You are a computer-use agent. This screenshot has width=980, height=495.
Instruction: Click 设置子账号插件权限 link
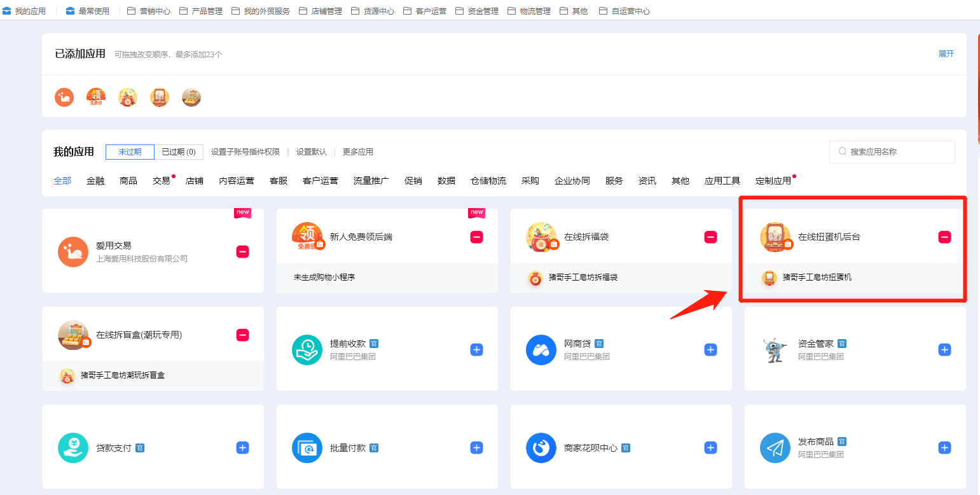(245, 151)
